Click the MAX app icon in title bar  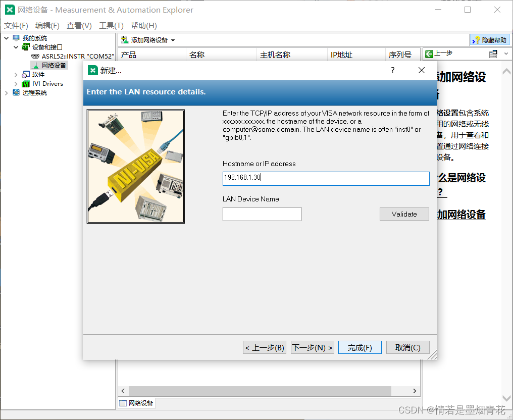(x=10, y=10)
